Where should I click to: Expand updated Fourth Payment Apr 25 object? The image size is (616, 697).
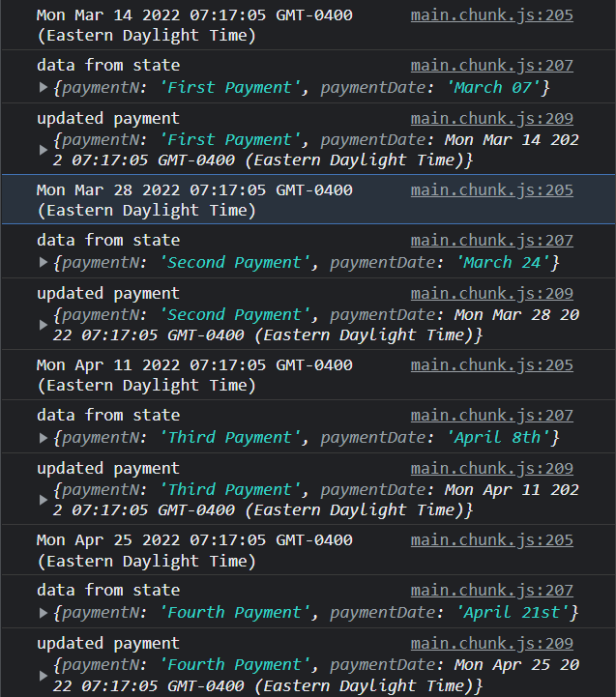coord(44,676)
